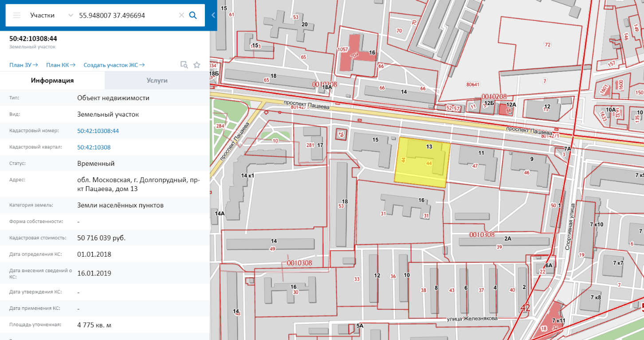This screenshot has height=340, width=644.
Task: Click Создать участок ЖС link
Action: [114, 65]
